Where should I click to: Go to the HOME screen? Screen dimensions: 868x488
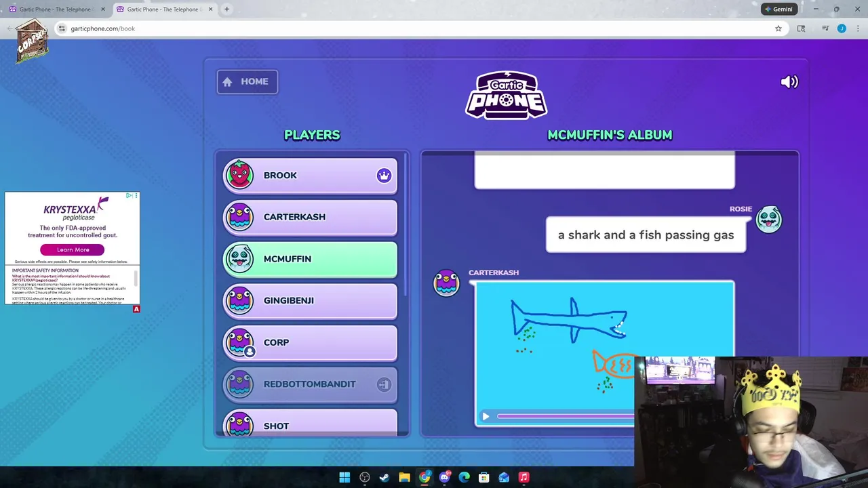tap(247, 81)
